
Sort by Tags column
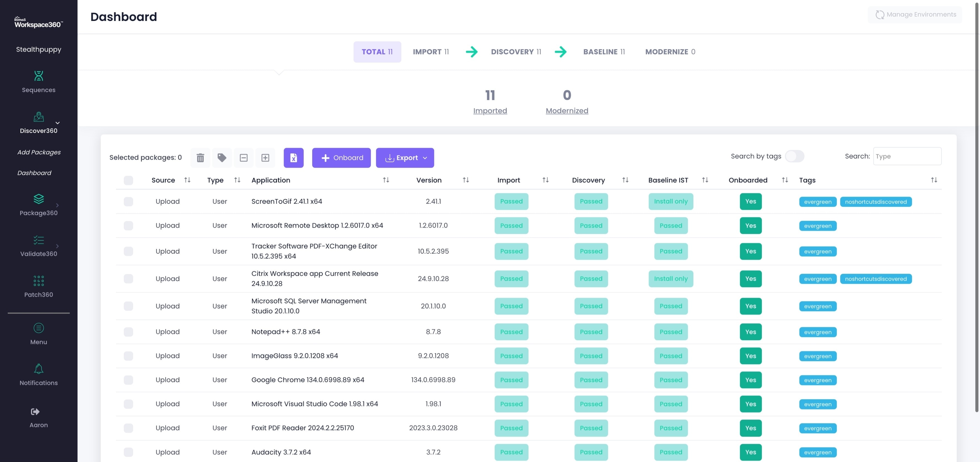pos(934,180)
